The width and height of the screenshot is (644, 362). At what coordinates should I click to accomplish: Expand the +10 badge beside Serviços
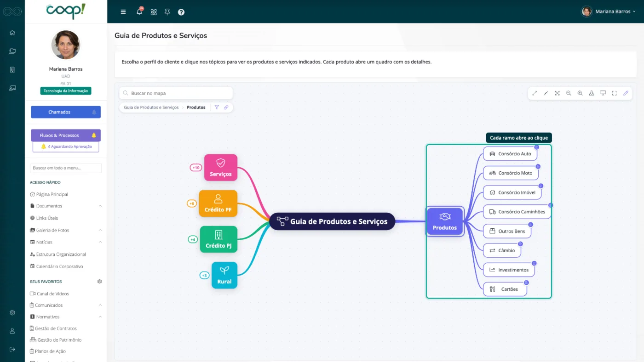196,168
